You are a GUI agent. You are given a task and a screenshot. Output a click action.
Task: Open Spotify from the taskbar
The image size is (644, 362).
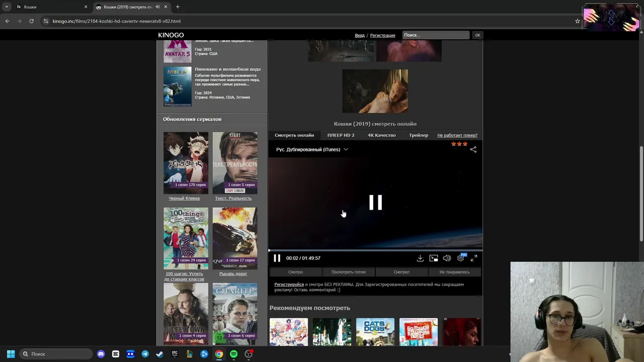(x=233, y=354)
